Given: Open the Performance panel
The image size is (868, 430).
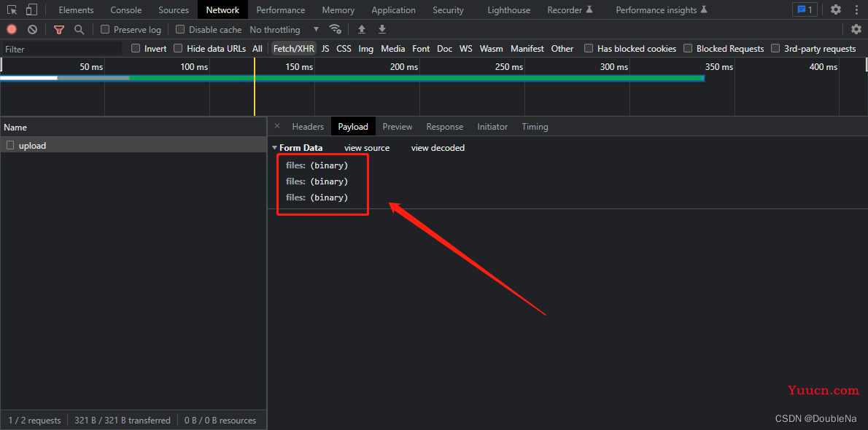Looking at the screenshot, I should [281, 10].
